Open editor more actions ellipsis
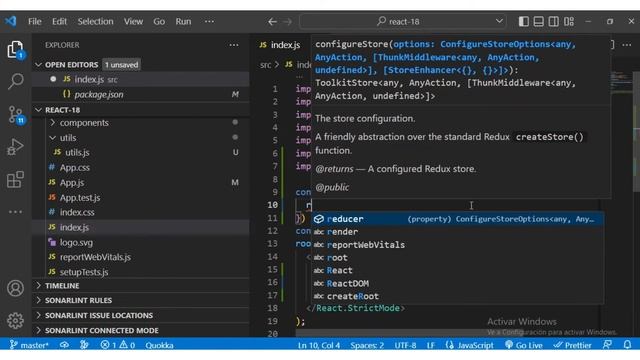This screenshot has height=360, width=640. pos(627,45)
